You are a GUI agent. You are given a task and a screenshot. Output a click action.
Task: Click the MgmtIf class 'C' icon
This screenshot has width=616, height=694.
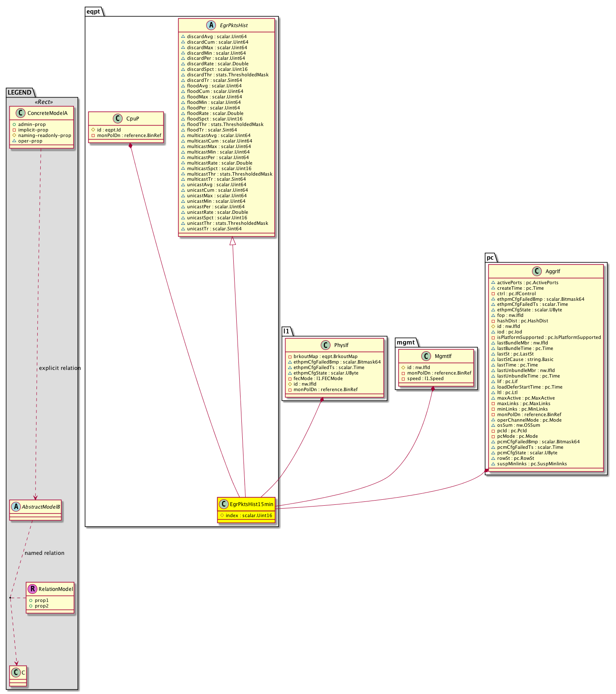click(426, 356)
